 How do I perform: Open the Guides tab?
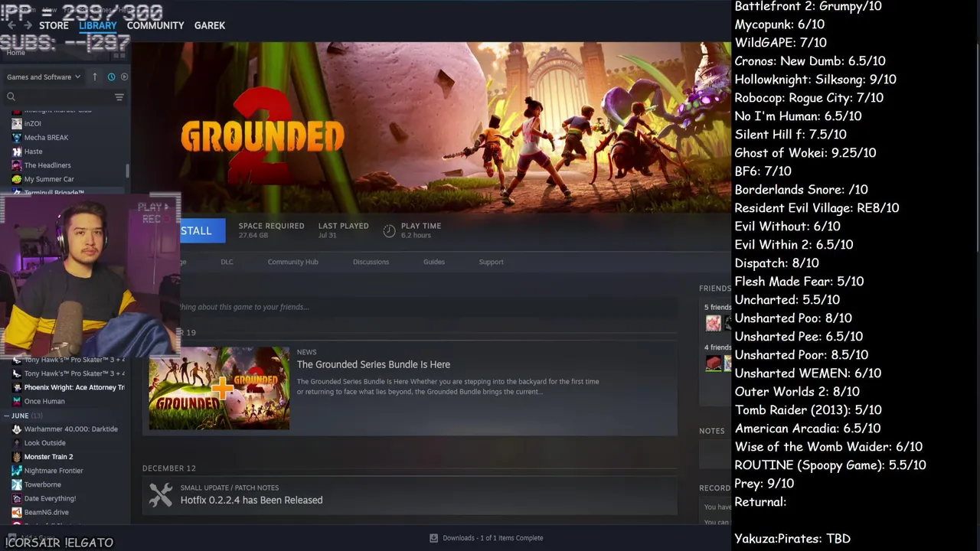tap(433, 262)
